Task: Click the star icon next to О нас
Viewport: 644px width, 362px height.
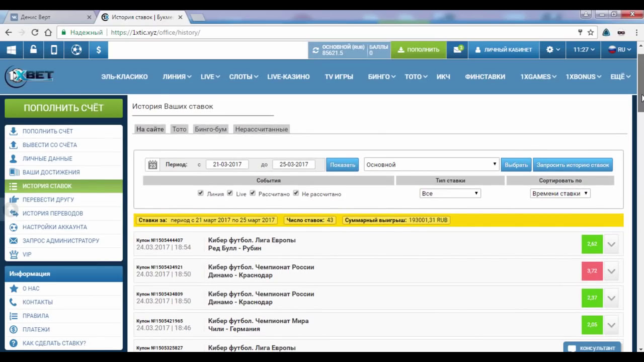Action: (14, 289)
